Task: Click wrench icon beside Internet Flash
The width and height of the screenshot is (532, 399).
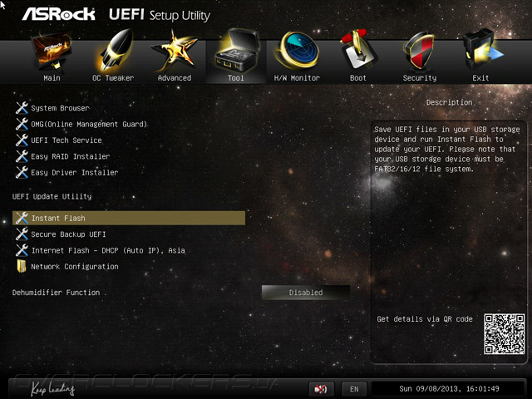Action: [x=22, y=250]
